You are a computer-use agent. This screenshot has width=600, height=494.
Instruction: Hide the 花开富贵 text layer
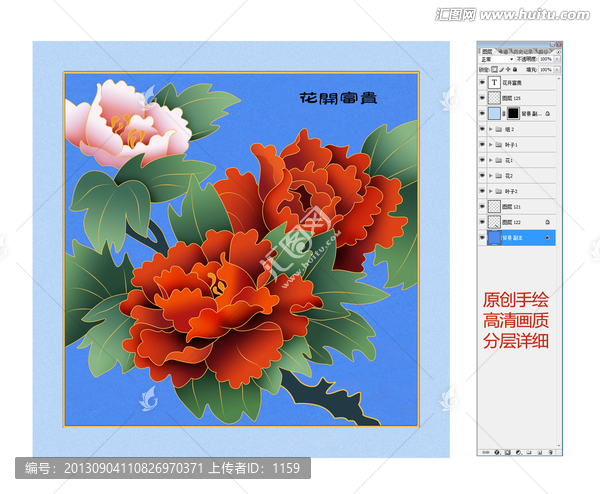point(482,82)
